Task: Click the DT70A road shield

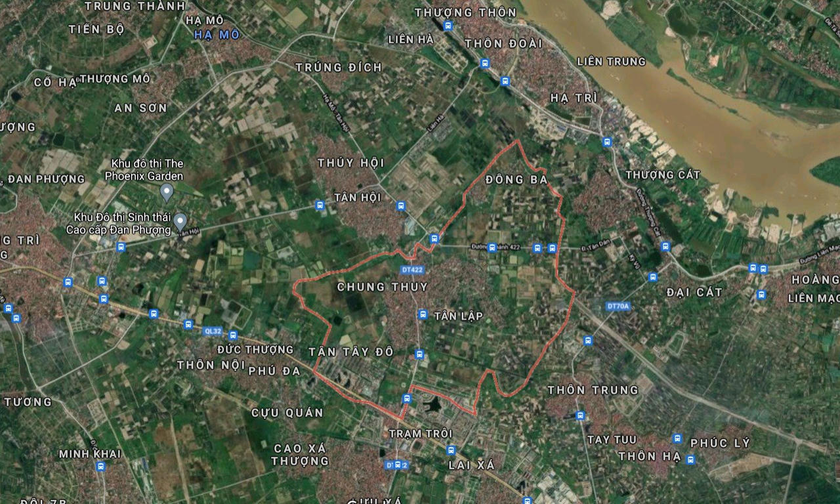Action: [618, 306]
